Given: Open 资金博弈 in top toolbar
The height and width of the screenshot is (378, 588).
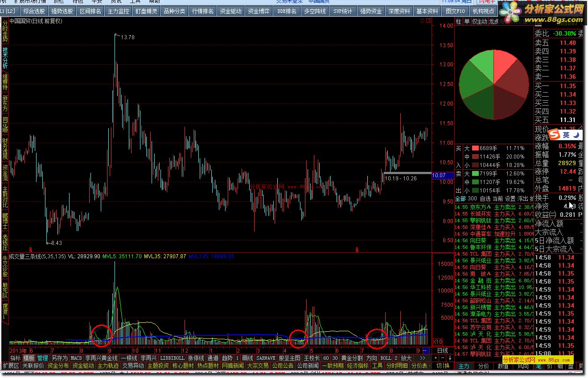Looking at the screenshot, I should (259, 11).
